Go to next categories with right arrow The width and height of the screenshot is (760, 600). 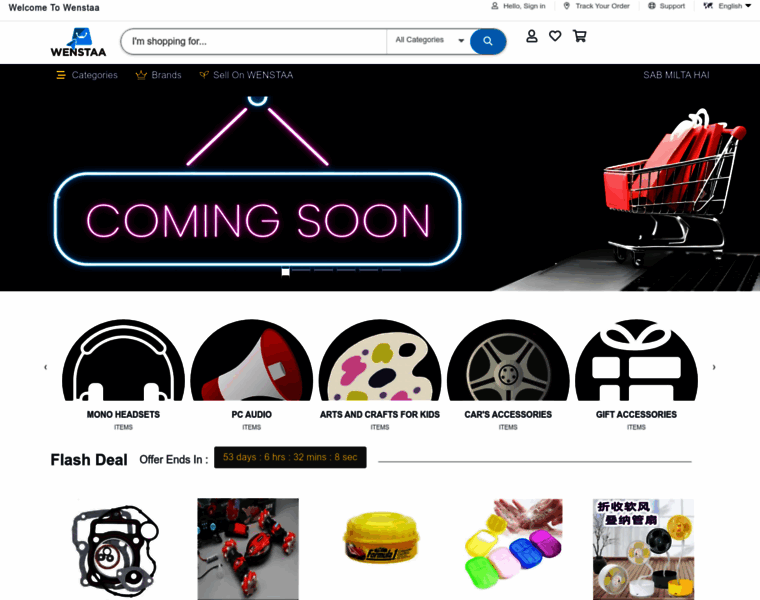point(714,367)
